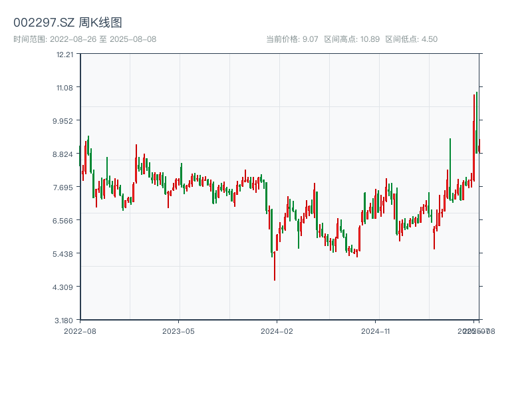Click the 当前价格 9.07 label

292,39
